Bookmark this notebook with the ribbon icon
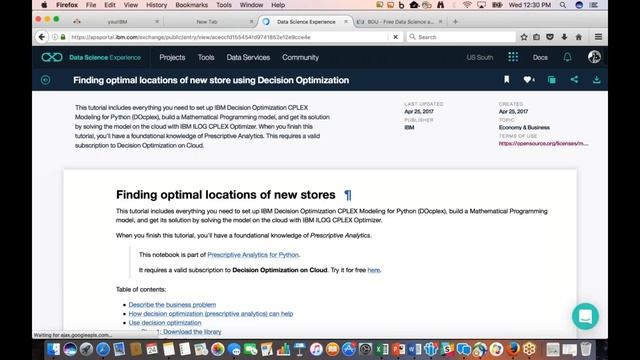The width and height of the screenshot is (640, 360). [507, 80]
